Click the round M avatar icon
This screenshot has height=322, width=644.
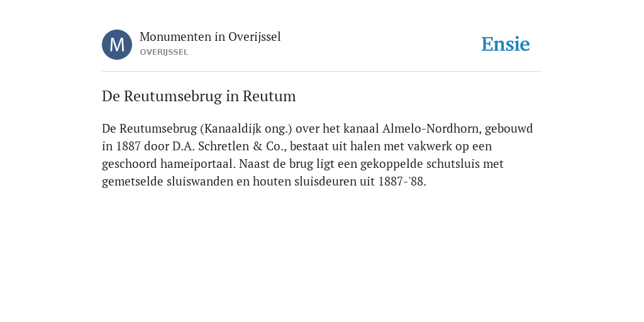click(x=117, y=45)
